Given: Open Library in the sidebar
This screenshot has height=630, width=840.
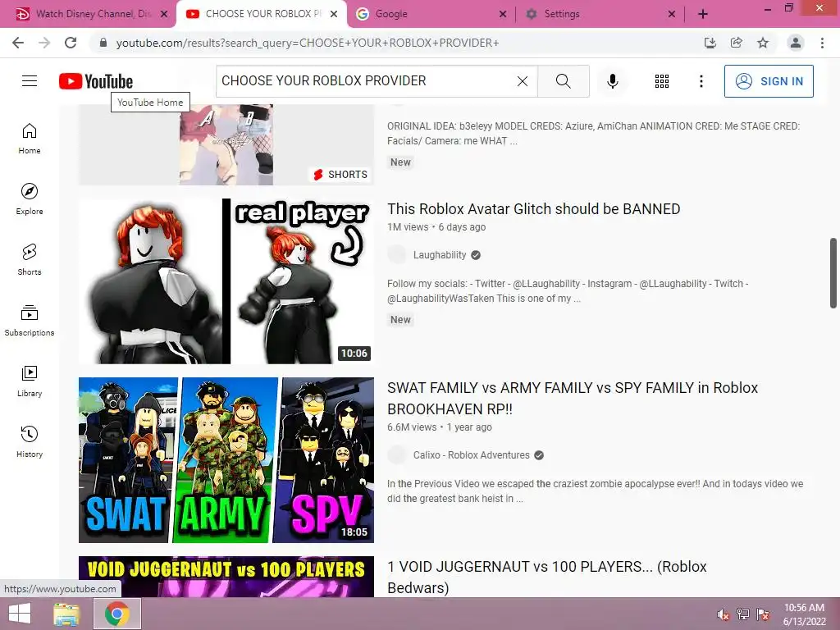Looking at the screenshot, I should tap(30, 381).
